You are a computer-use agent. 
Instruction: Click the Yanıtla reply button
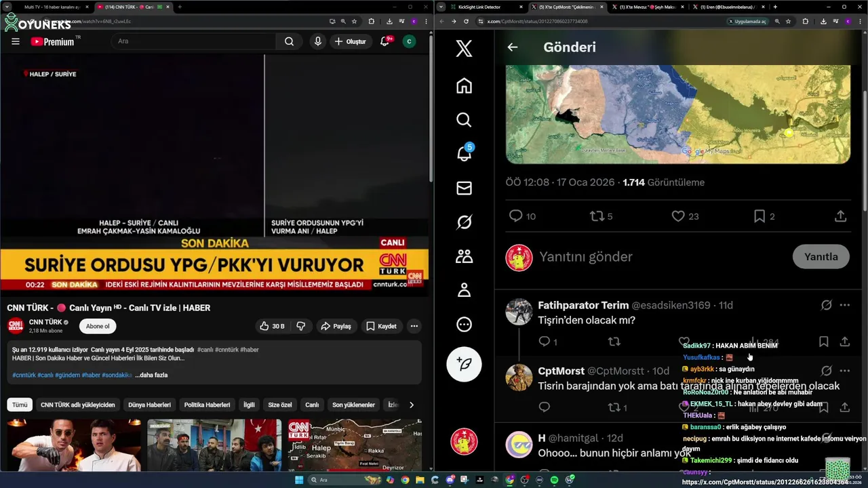click(821, 256)
